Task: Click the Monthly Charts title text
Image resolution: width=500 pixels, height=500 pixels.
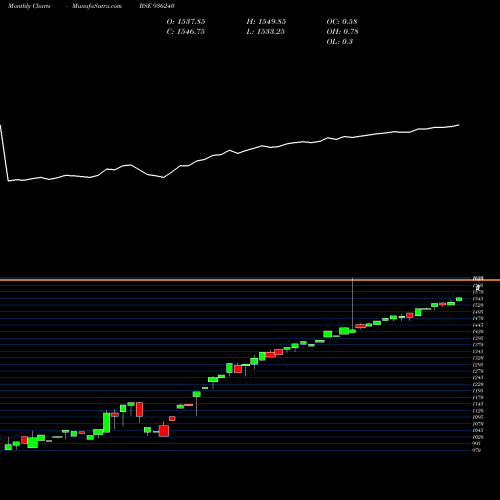Action: (x=29, y=6)
